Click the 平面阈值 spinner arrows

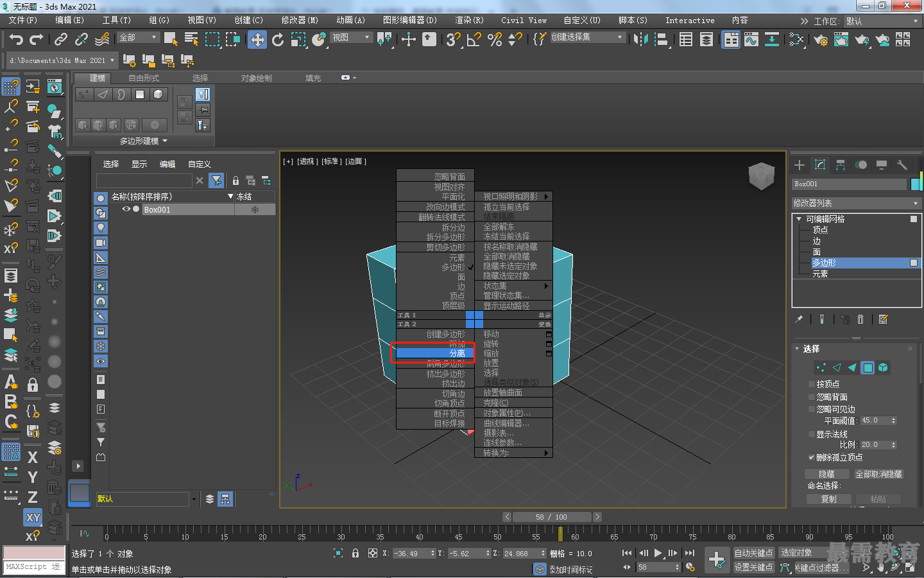(894, 421)
